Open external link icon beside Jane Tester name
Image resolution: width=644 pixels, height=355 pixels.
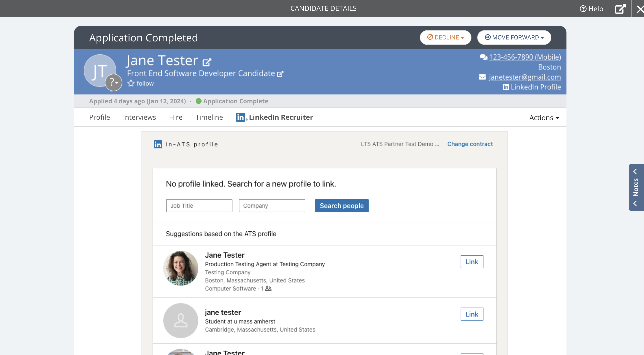click(x=207, y=62)
